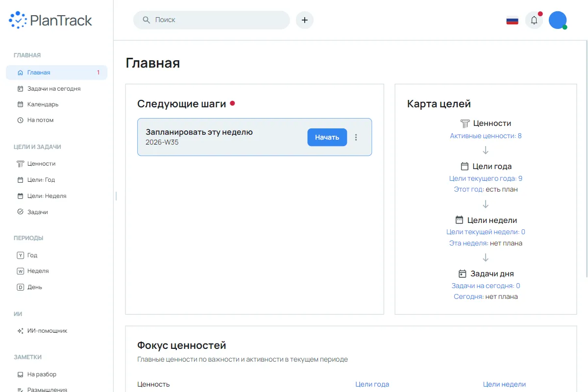Click the Календарь sidebar icon
Image resolution: width=588 pixels, height=392 pixels.
[x=20, y=104]
